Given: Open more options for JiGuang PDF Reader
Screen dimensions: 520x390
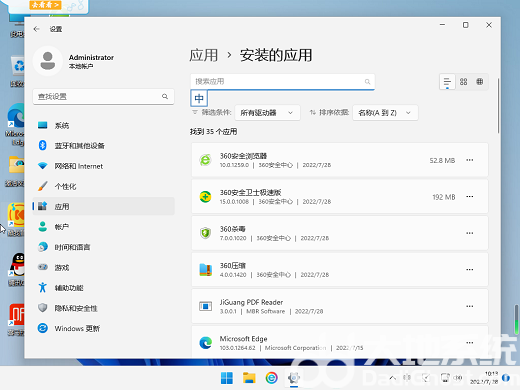Looking at the screenshot, I should pyautogui.click(x=470, y=306).
